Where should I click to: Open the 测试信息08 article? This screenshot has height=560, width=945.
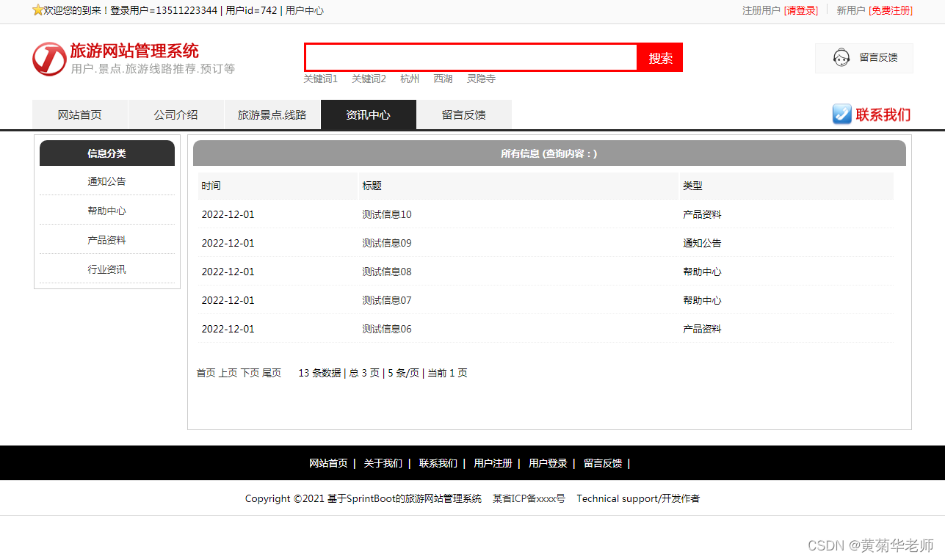pyautogui.click(x=387, y=272)
